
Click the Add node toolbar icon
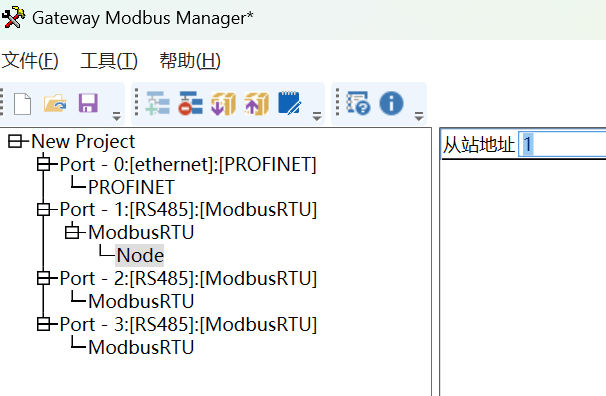158,103
